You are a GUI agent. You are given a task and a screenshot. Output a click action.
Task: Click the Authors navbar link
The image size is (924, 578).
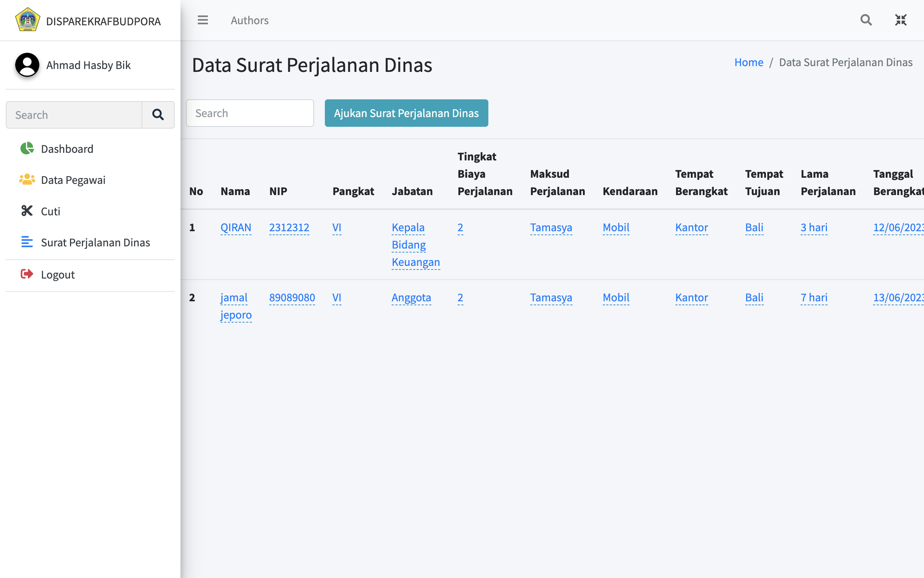250,20
